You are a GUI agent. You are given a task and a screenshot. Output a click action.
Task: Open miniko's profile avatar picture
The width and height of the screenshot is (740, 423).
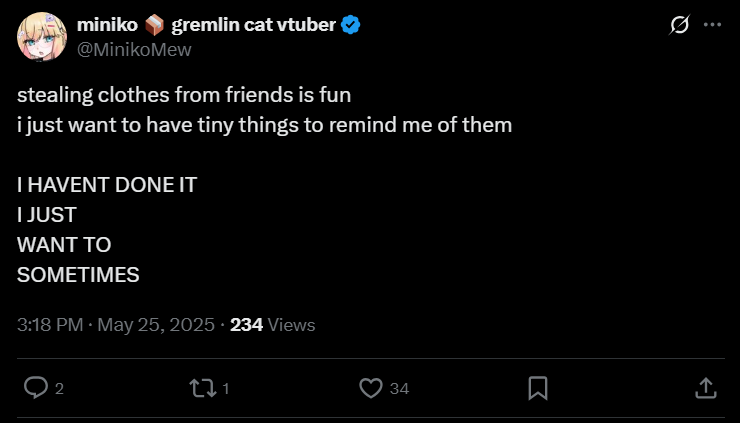tap(39, 36)
